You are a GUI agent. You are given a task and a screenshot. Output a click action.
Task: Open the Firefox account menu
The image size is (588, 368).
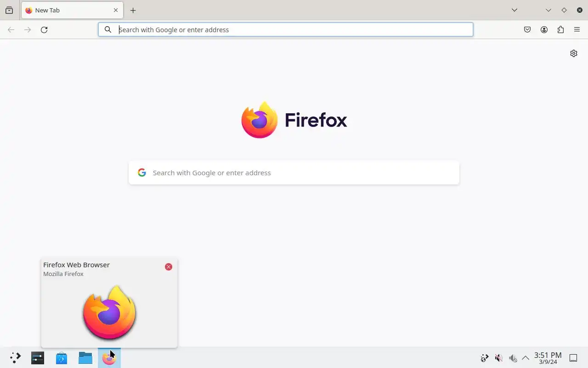click(544, 29)
